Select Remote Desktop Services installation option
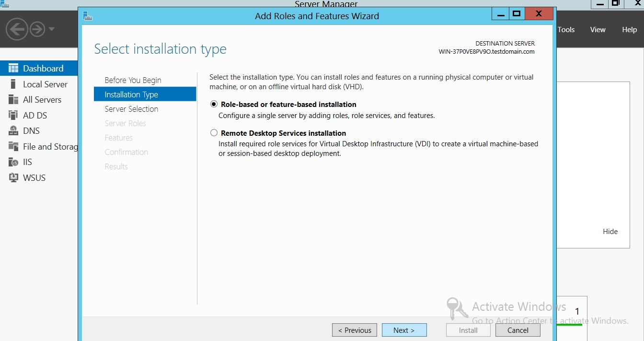Viewport: 644px width, 341px height. (214, 133)
